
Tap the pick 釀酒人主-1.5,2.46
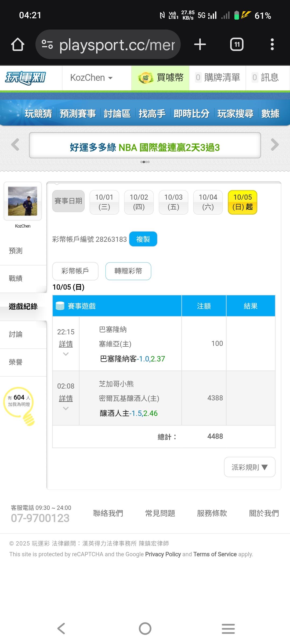coord(129,413)
